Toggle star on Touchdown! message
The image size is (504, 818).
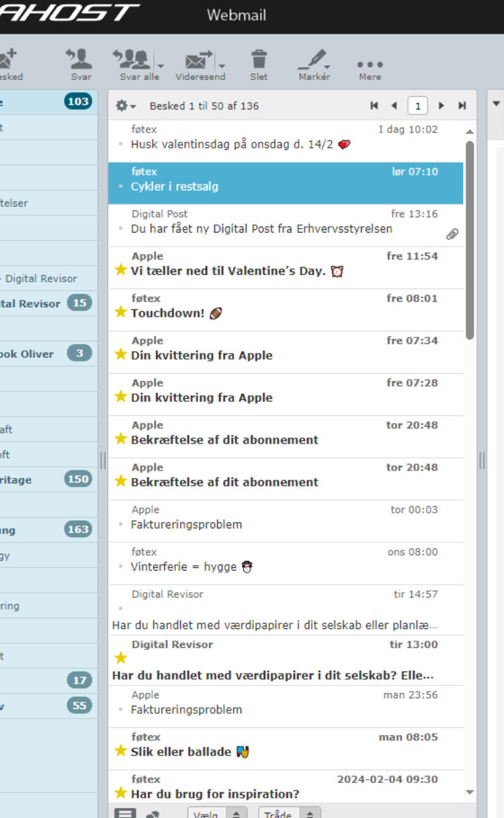(121, 313)
